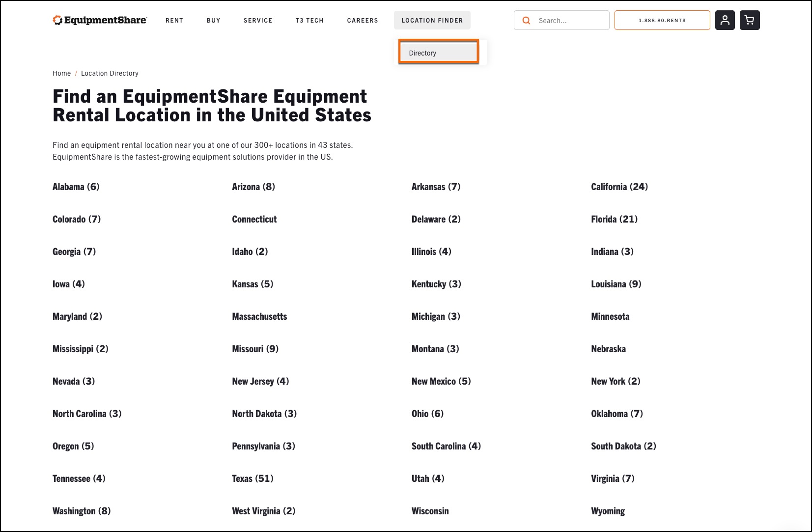Select the SERVICE menu item

[257, 21]
